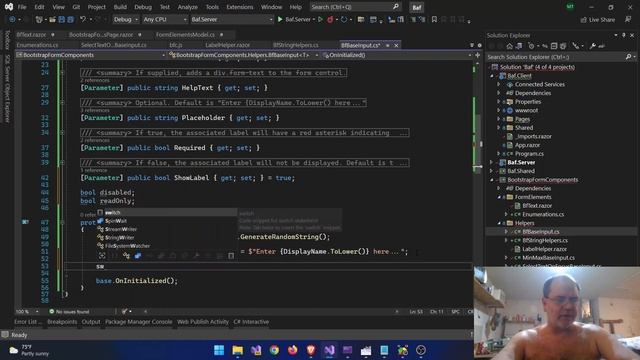640x360 pixels.
Task: Open the OnInitialized member dropdown
Action: [x=397, y=55]
